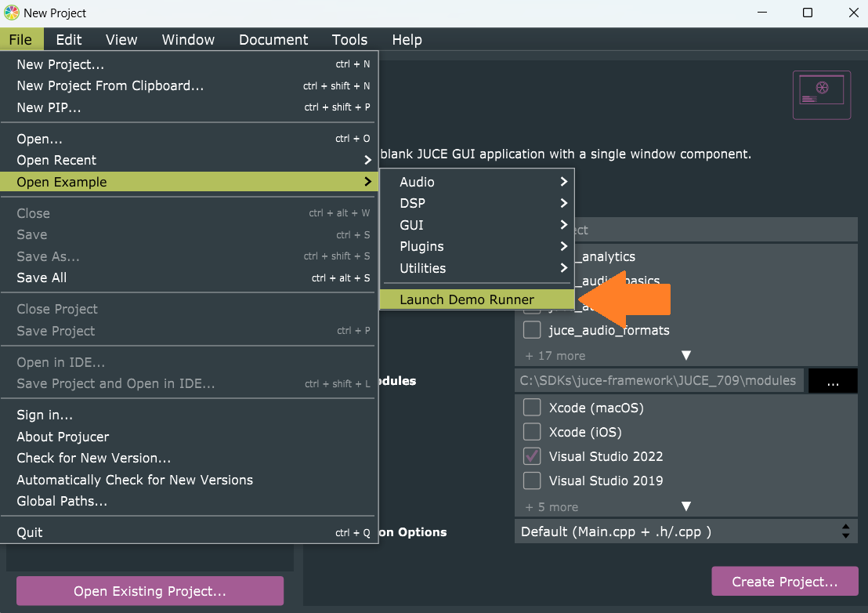Expand the '+ 5 more' exporters list
The width and height of the screenshot is (868, 613).
pyautogui.click(x=686, y=506)
